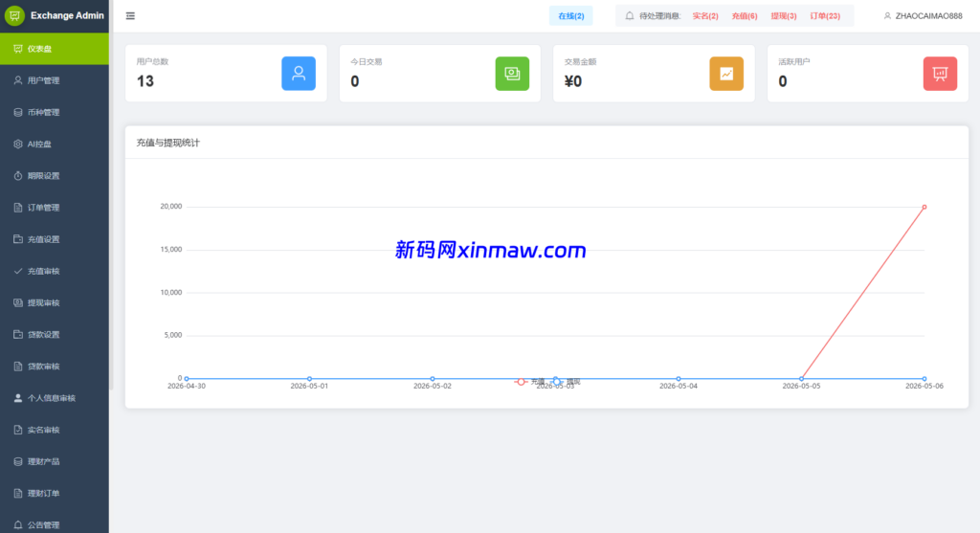Click the solid person icon beside 个人信息审核
The height and width of the screenshot is (533, 980).
[x=17, y=397]
